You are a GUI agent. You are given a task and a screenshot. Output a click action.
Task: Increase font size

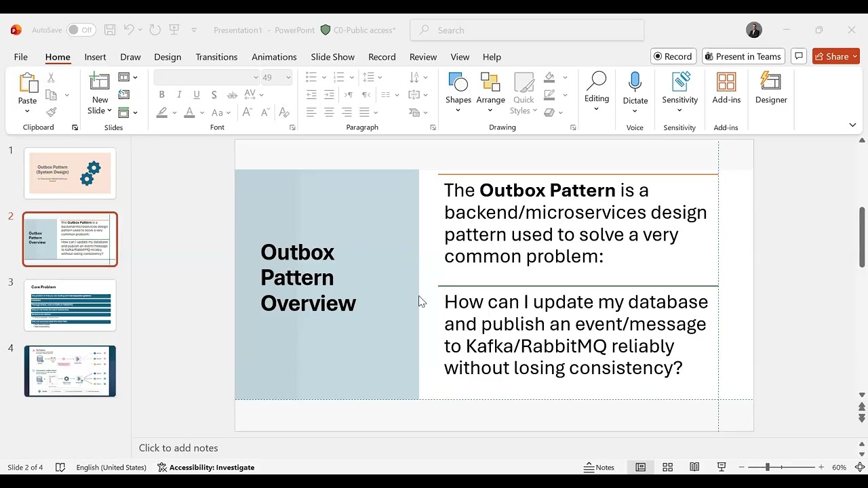(x=249, y=113)
